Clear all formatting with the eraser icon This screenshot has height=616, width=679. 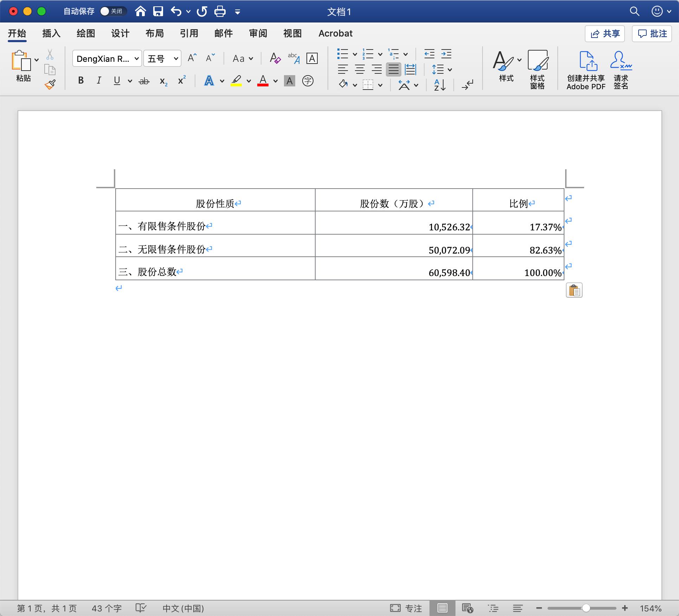tap(275, 58)
